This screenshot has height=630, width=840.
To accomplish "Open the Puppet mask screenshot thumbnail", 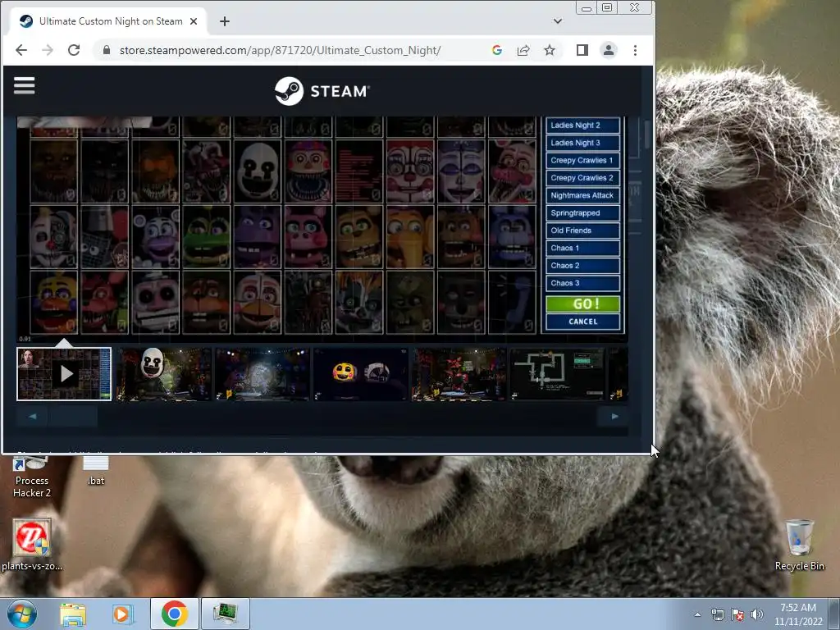I will pyautogui.click(x=163, y=374).
